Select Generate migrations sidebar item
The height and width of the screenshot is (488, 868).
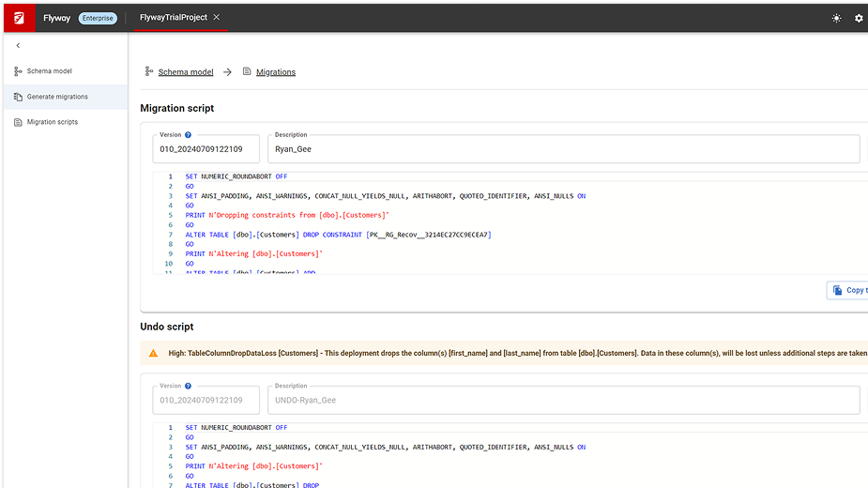pos(57,97)
